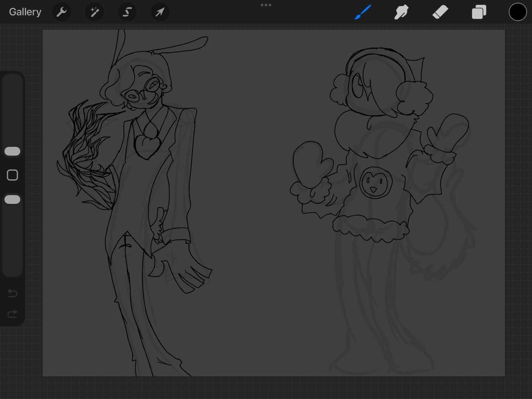532x399 pixels.
Task: Undo the last stroke
Action: [x=12, y=293]
